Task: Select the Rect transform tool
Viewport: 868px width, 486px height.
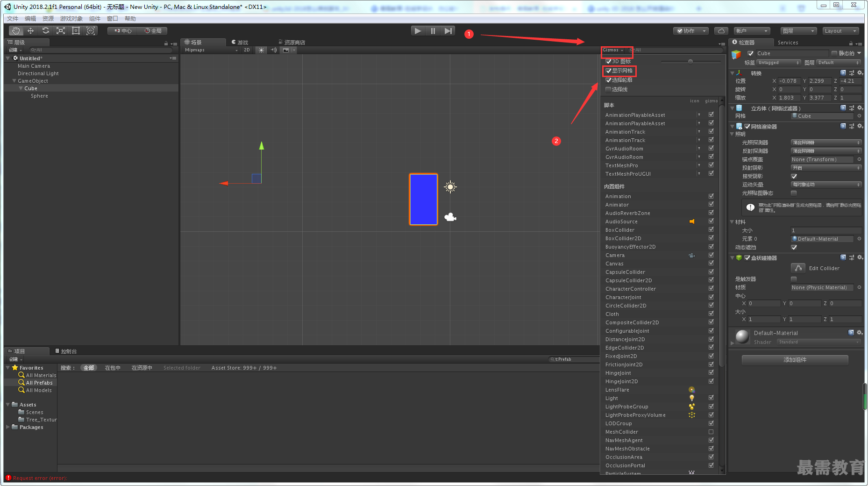Action: pyautogui.click(x=76, y=31)
